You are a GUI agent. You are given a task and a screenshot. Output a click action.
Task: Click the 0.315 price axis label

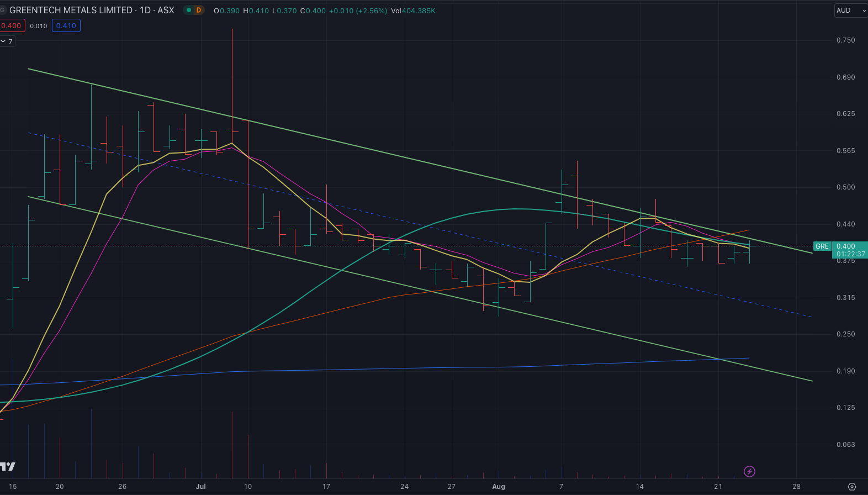(846, 298)
